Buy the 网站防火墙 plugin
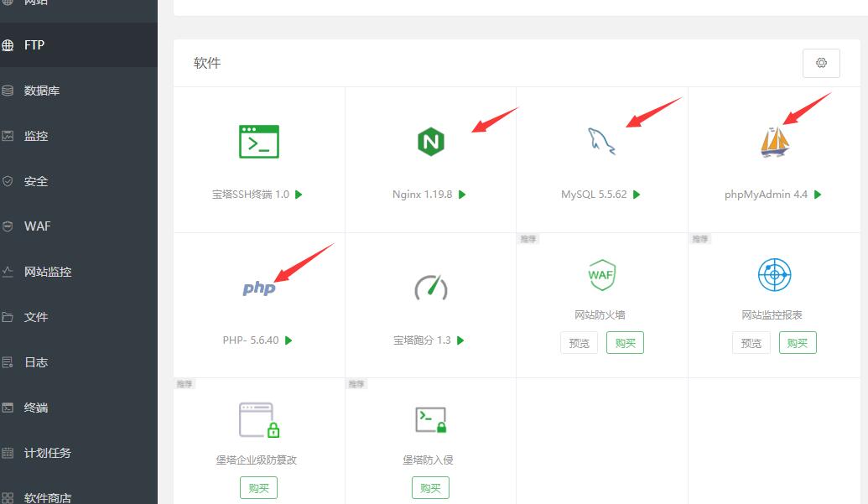The height and width of the screenshot is (504, 868). 625,343
